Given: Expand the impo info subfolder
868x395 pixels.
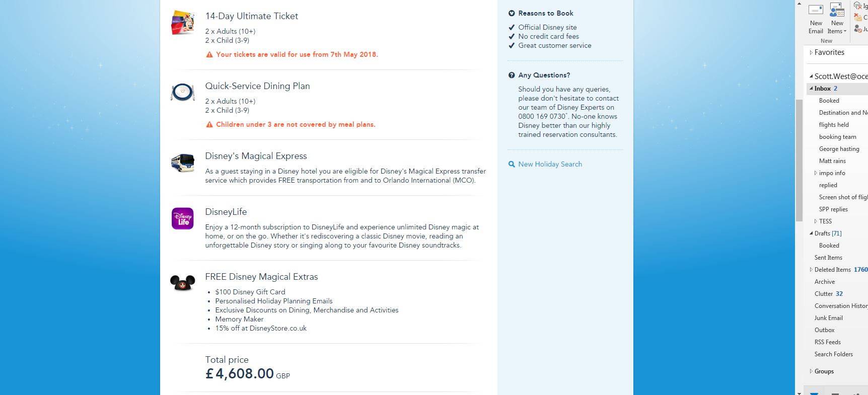Looking at the screenshot, I should click(816, 173).
